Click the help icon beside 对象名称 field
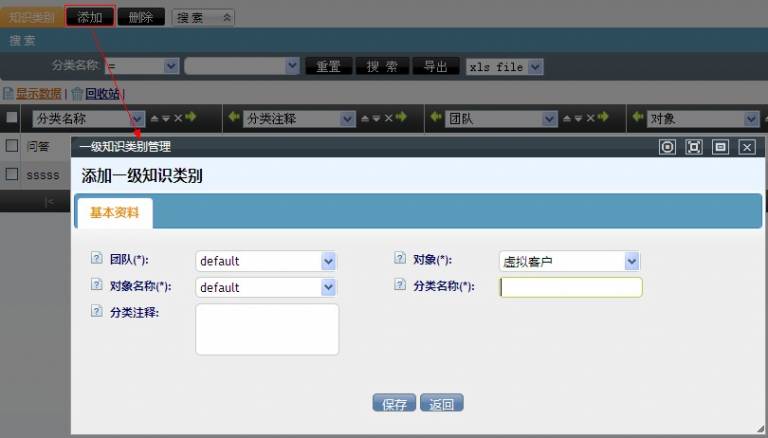The width and height of the screenshot is (768, 438). (97, 286)
